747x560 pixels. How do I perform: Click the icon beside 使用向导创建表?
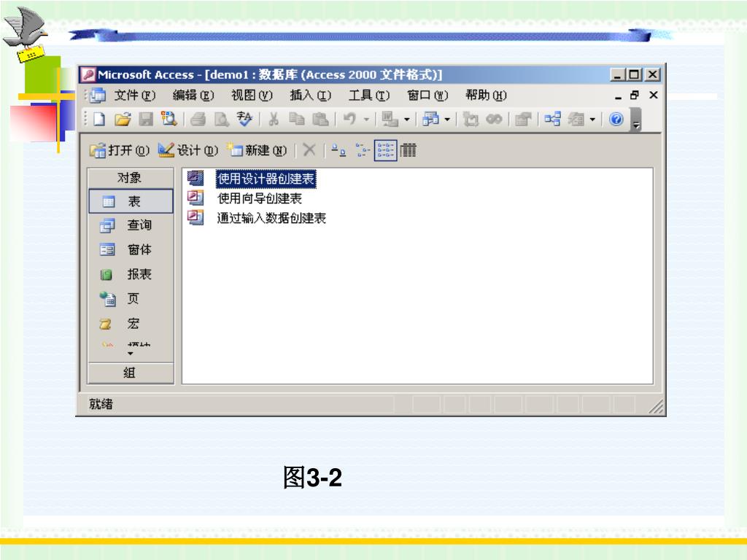(196, 198)
